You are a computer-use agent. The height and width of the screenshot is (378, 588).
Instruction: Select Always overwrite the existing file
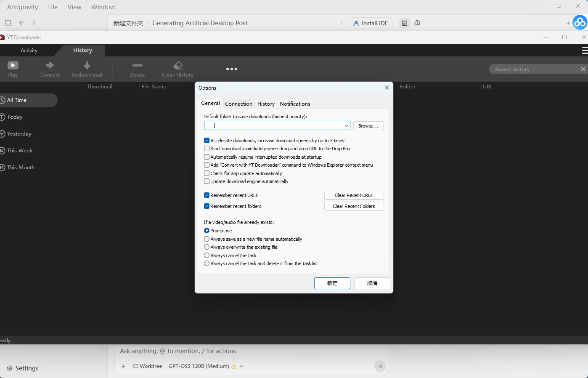[x=207, y=247]
